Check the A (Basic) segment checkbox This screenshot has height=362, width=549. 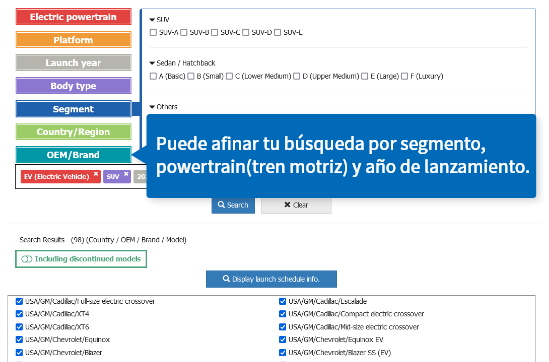click(153, 76)
